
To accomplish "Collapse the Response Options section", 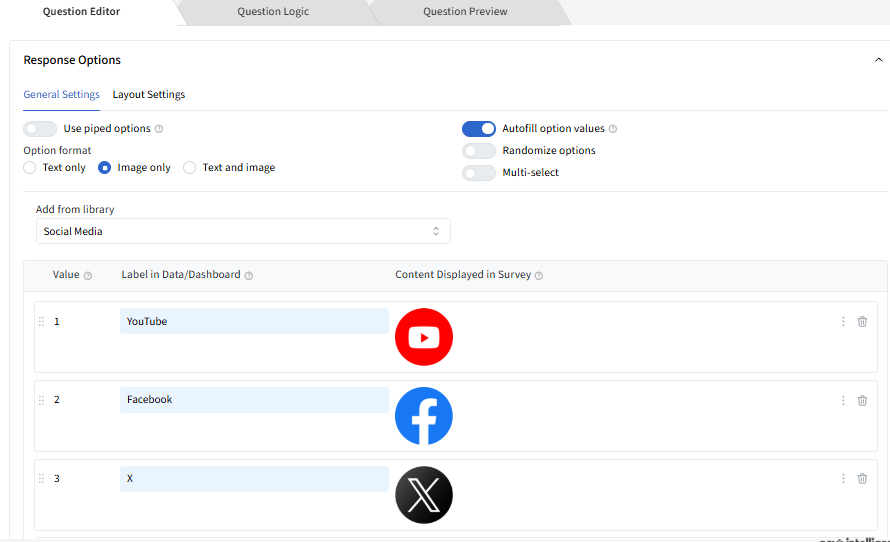I will [878, 60].
